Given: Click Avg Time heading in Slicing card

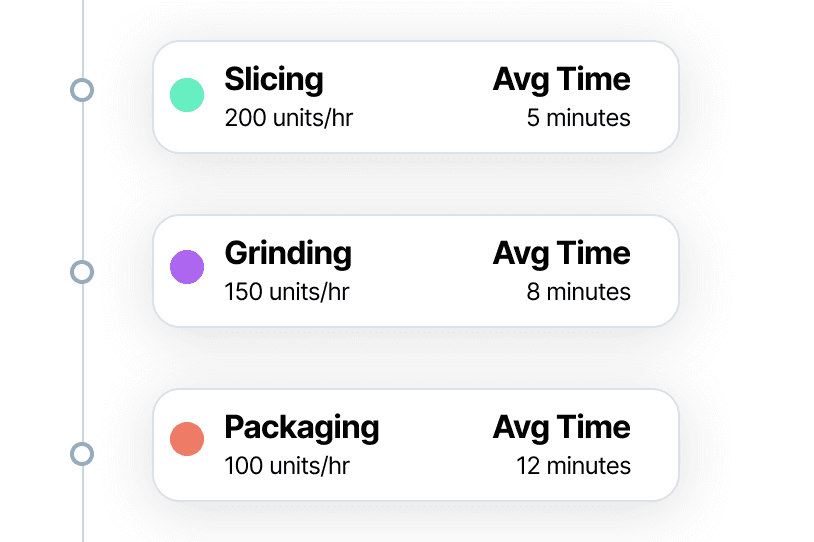Looking at the screenshot, I should (562, 80).
